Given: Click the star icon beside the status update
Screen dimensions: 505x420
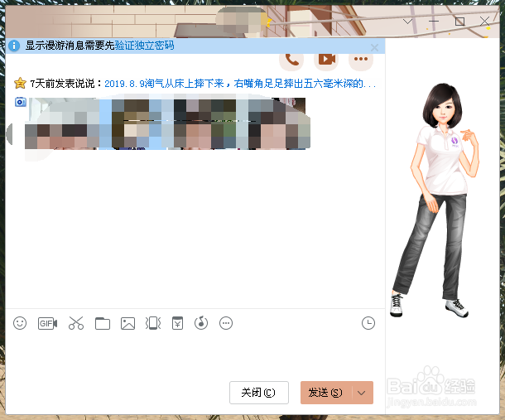Looking at the screenshot, I should coord(20,83).
